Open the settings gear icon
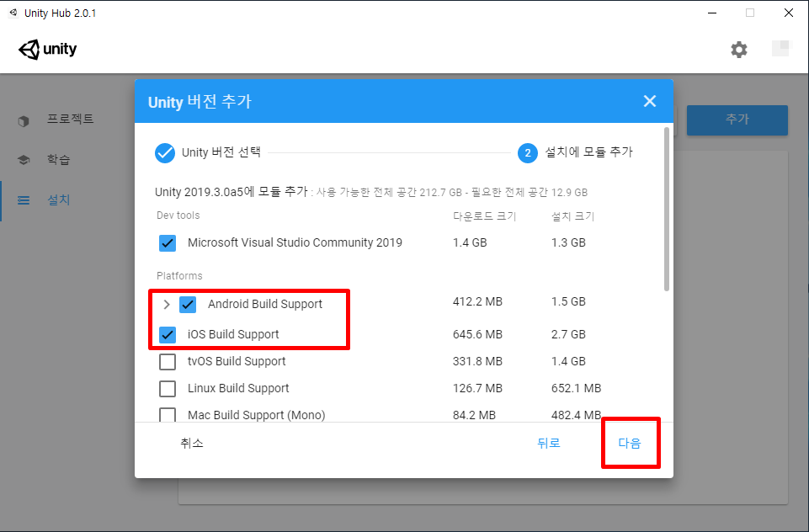The height and width of the screenshot is (532, 809). [739, 50]
